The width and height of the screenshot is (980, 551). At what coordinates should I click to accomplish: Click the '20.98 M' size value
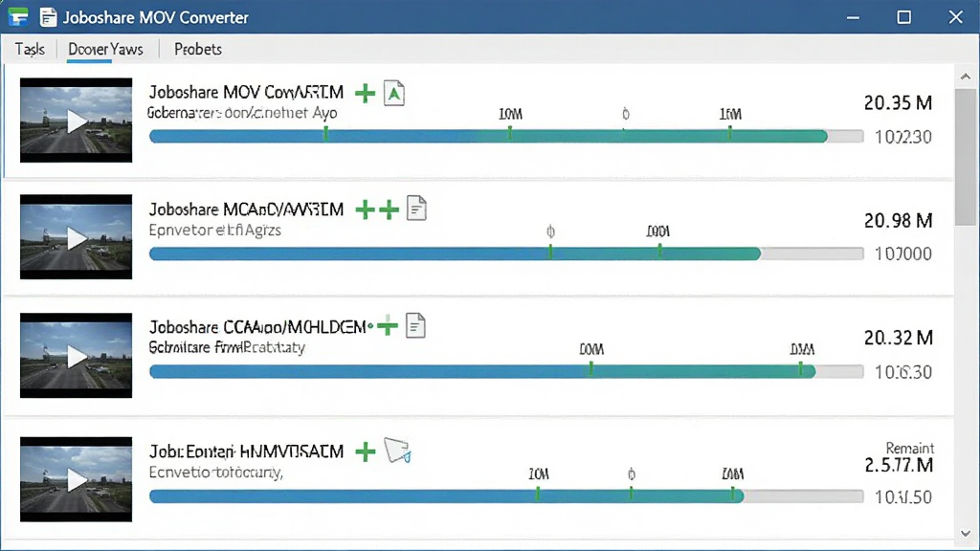(x=898, y=221)
